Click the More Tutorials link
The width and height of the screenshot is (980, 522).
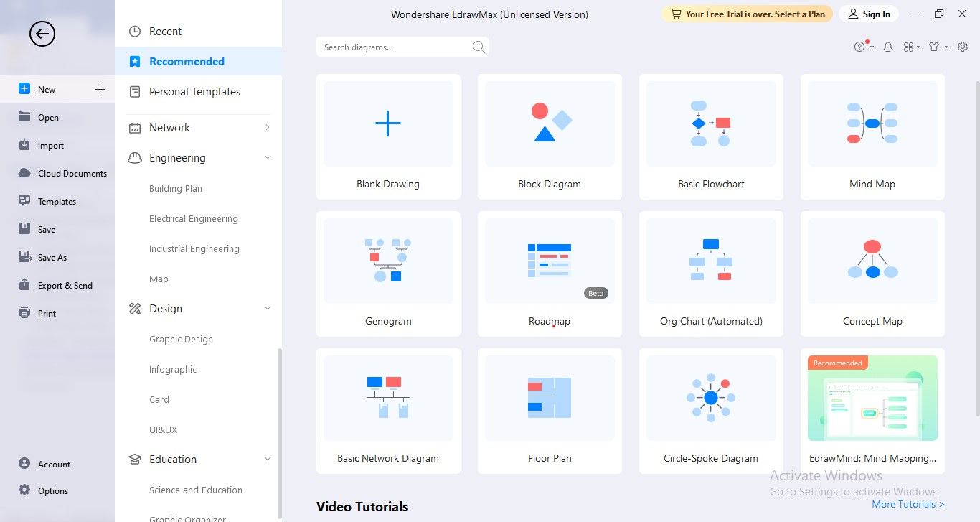click(908, 504)
